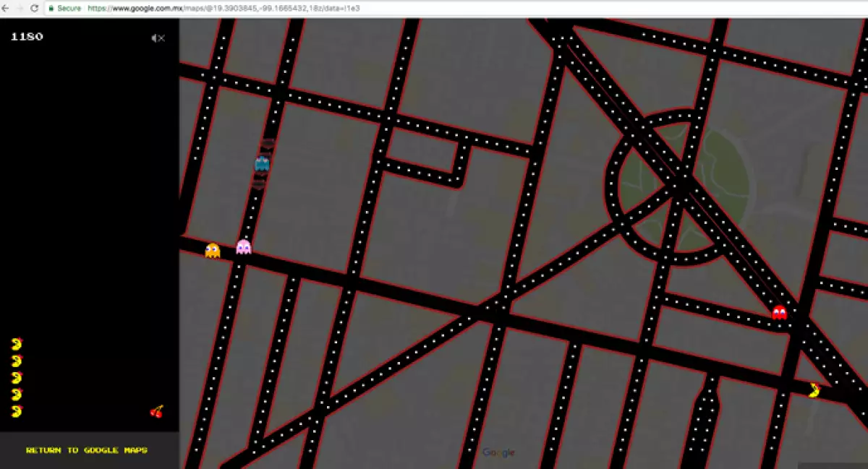
Task: Unmute the game sound speaker icon
Action: pyautogui.click(x=158, y=38)
